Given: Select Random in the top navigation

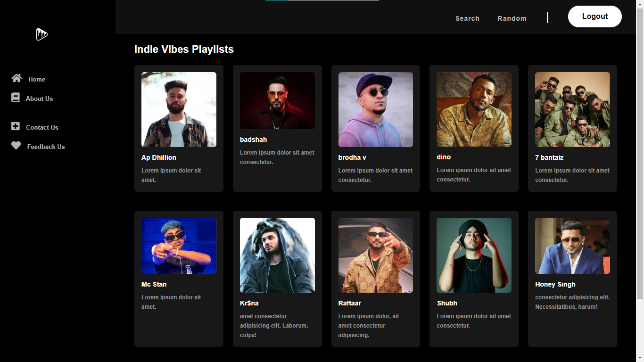Looking at the screenshot, I should pos(512,18).
